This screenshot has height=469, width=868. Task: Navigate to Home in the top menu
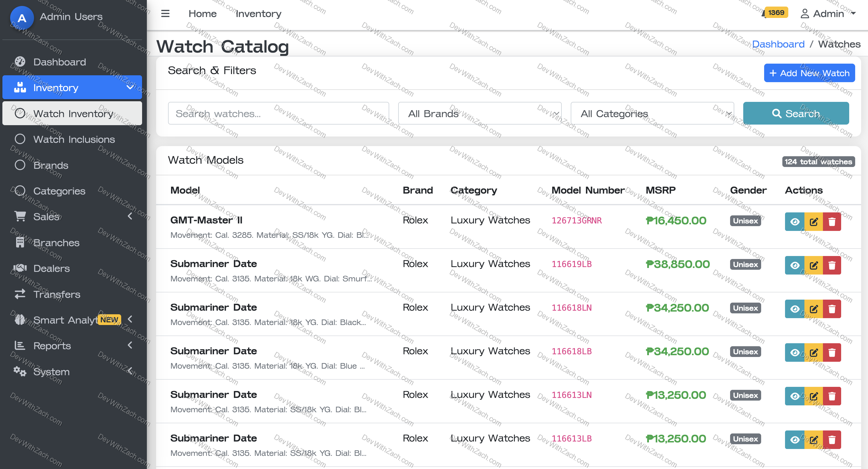(202, 13)
